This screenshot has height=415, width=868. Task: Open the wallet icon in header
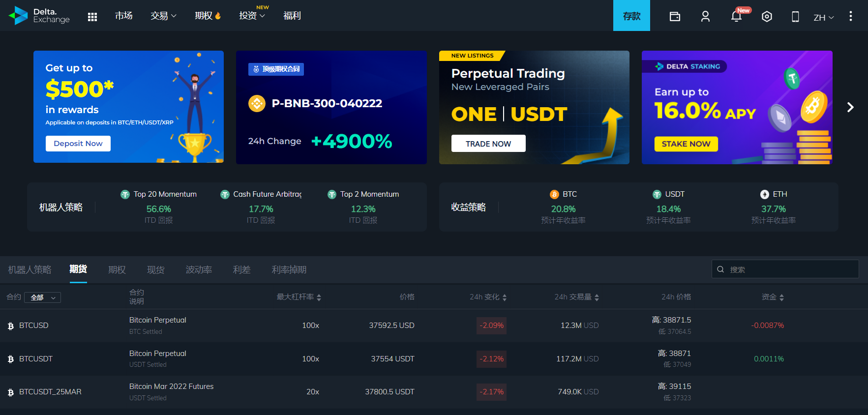point(675,17)
